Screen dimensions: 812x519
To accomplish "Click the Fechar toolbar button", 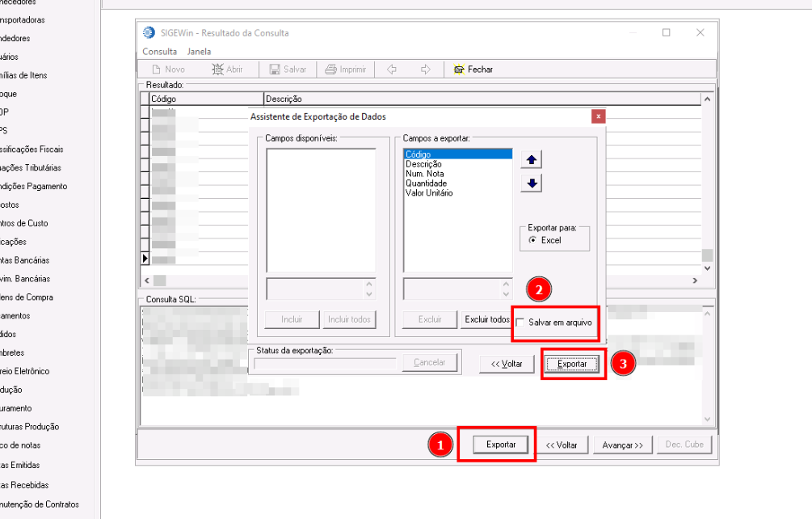I will point(473,70).
